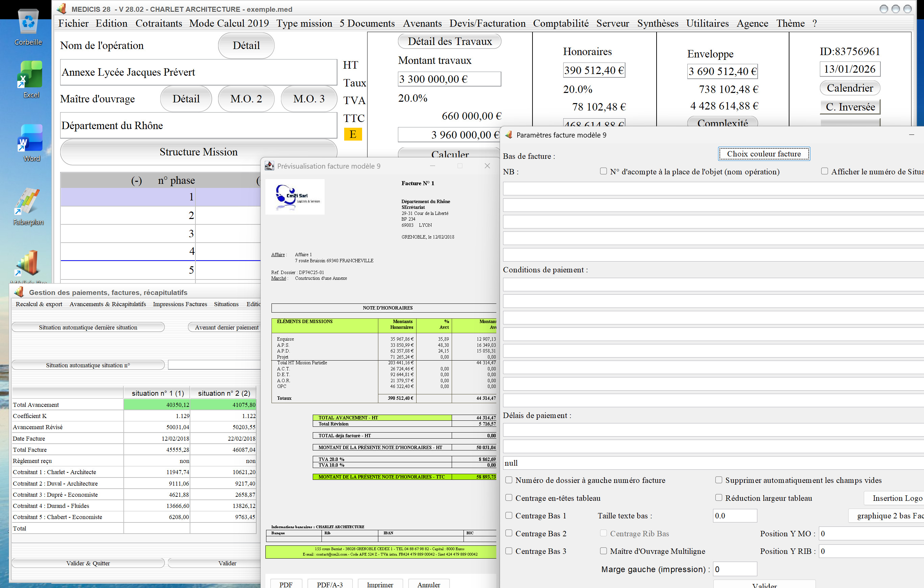Enable N° d'acompte à la place de l'objet
This screenshot has width=924, height=588.
(603, 171)
